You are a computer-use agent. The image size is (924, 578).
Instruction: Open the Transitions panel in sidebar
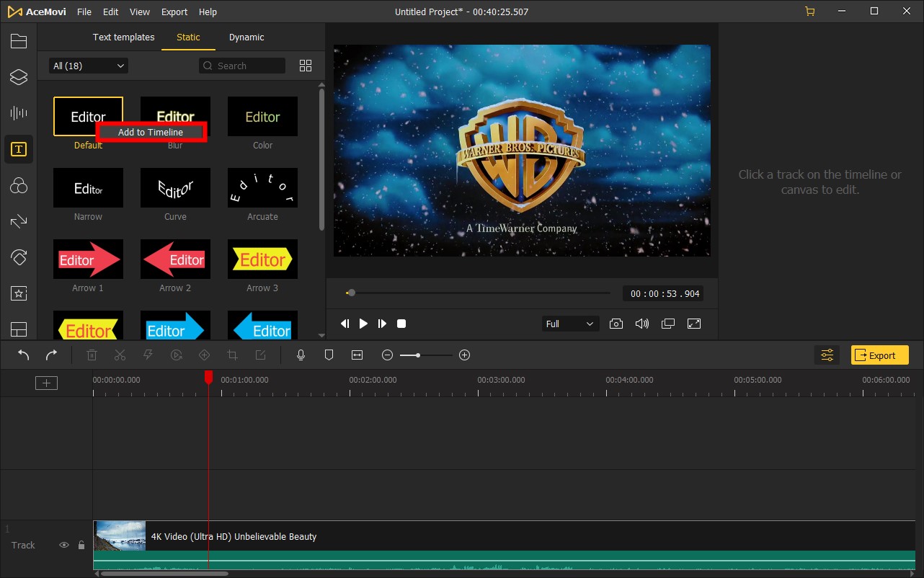pyautogui.click(x=19, y=221)
